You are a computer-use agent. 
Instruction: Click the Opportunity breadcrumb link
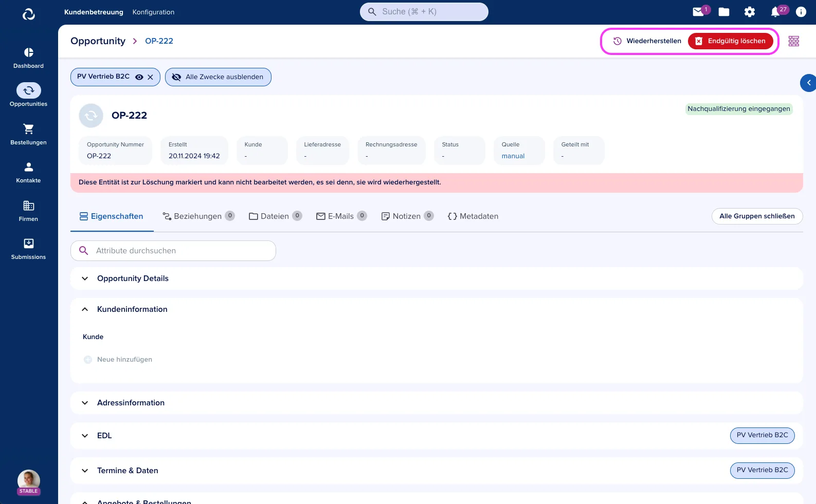98,41
